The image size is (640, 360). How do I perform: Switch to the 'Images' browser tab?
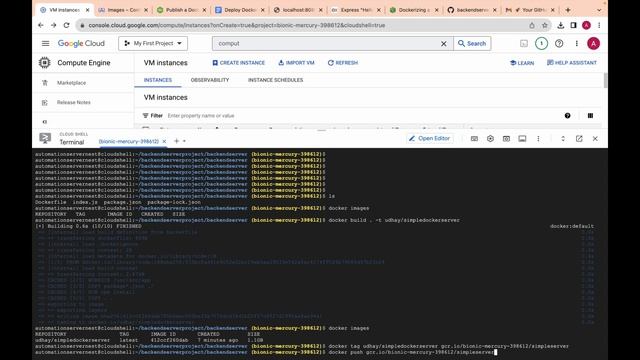[x=123, y=10]
